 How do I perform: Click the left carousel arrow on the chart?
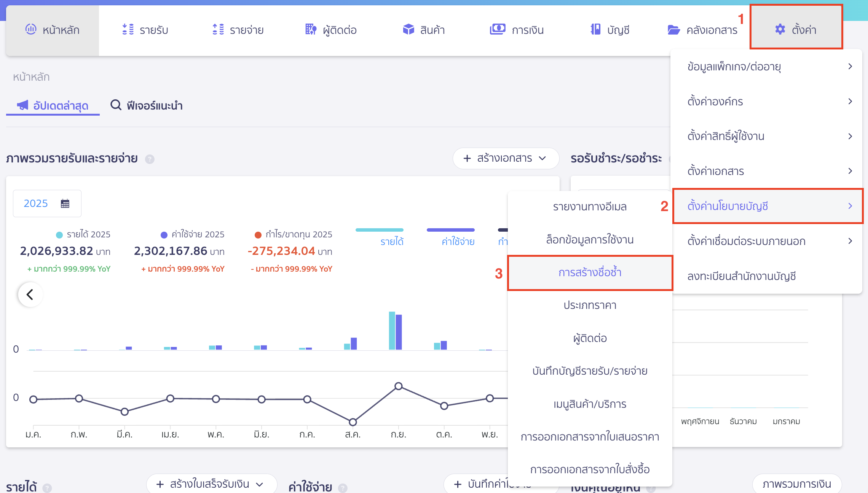point(30,294)
